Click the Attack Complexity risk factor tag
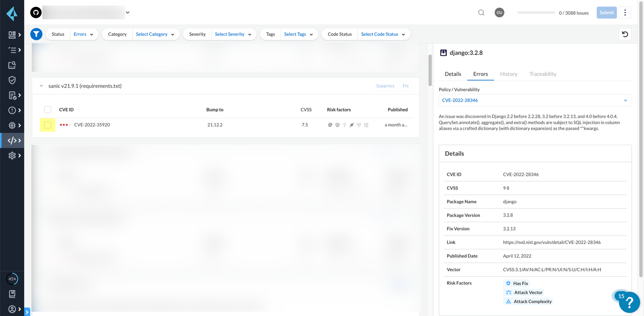 point(528,301)
